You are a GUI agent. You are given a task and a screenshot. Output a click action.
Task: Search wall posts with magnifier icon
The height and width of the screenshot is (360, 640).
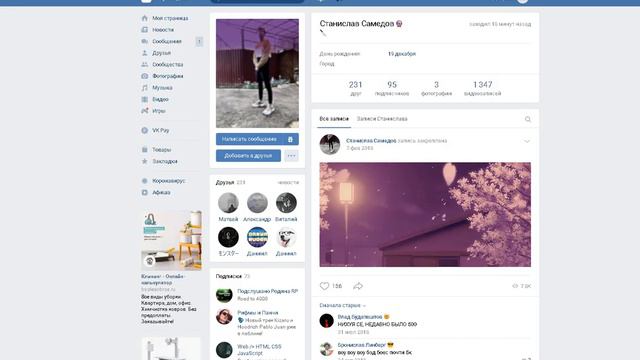[x=528, y=119]
